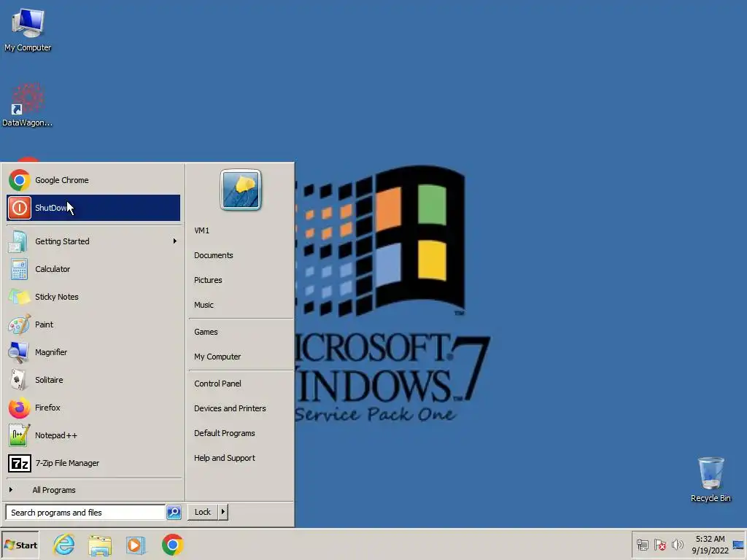This screenshot has width=747, height=560.
Task: Click the volume speaker tray icon
Action: coord(677,545)
